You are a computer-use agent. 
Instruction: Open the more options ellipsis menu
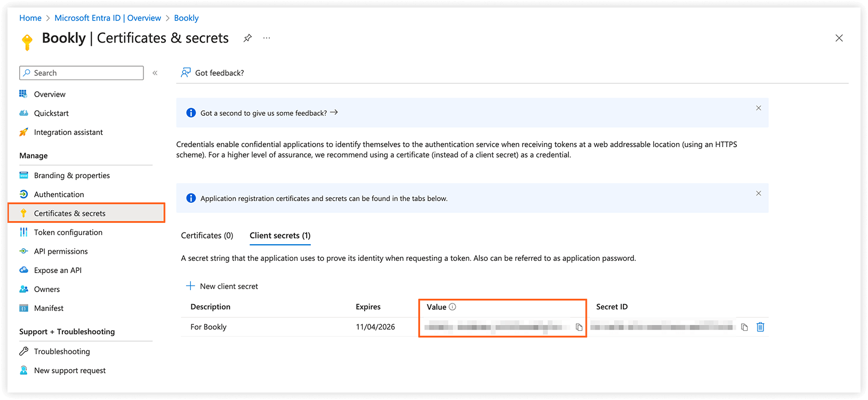pyautogui.click(x=267, y=38)
